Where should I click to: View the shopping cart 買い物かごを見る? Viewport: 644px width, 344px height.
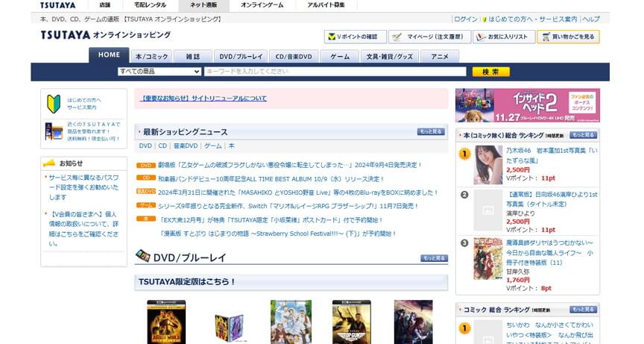[568, 37]
